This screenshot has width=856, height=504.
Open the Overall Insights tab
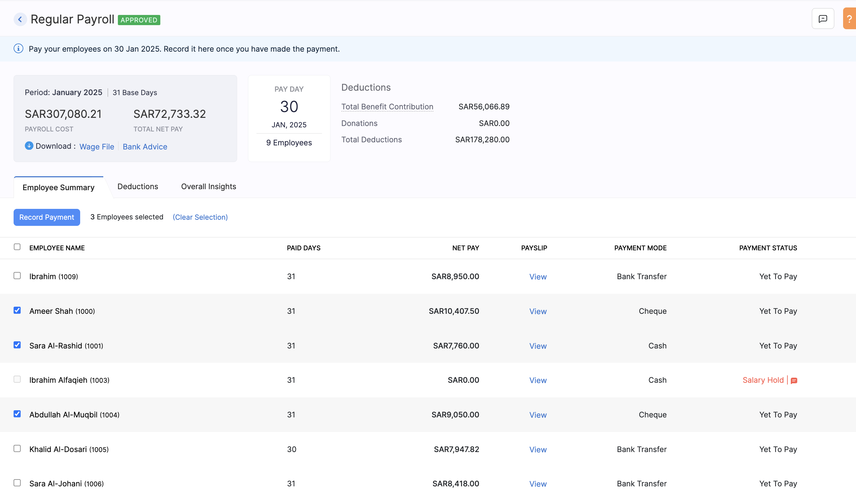208,186
